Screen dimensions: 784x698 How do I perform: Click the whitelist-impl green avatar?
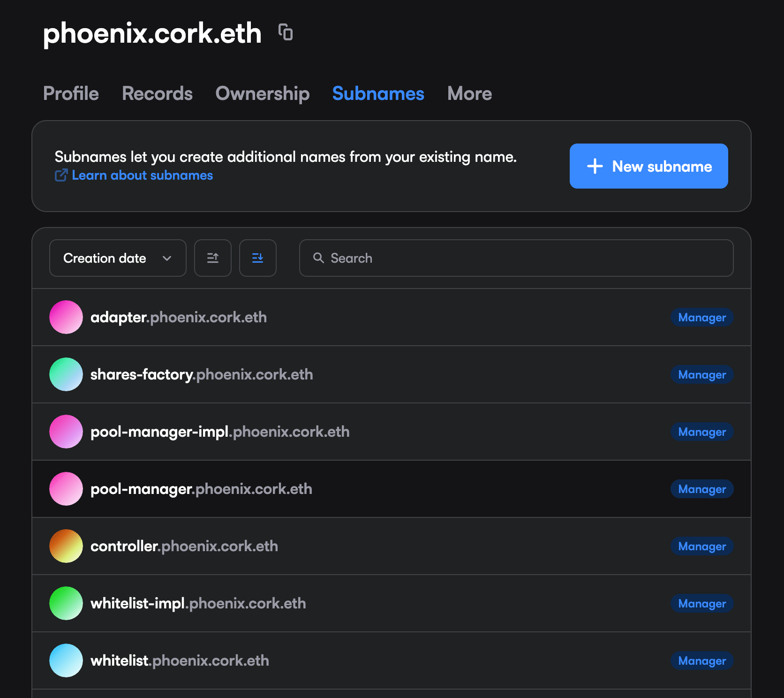pos(66,603)
